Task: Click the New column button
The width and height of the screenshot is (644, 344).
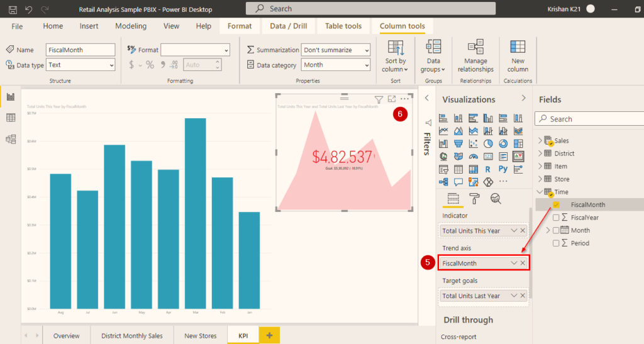Action: [518, 57]
